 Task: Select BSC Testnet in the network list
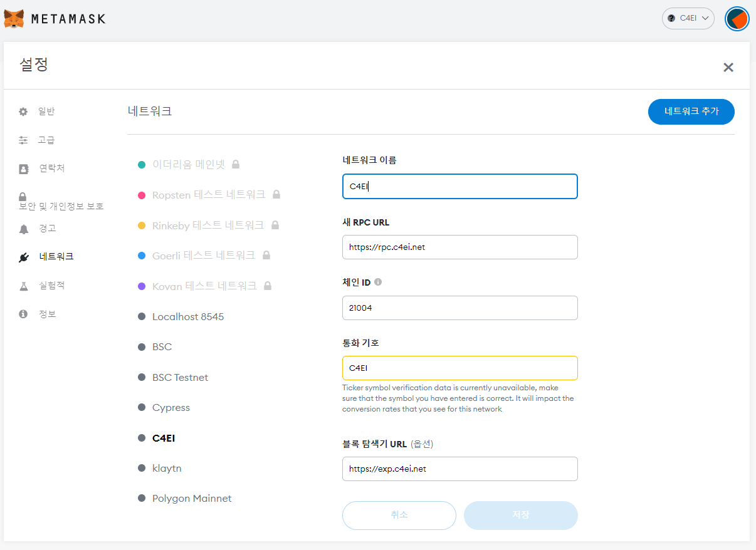[180, 377]
